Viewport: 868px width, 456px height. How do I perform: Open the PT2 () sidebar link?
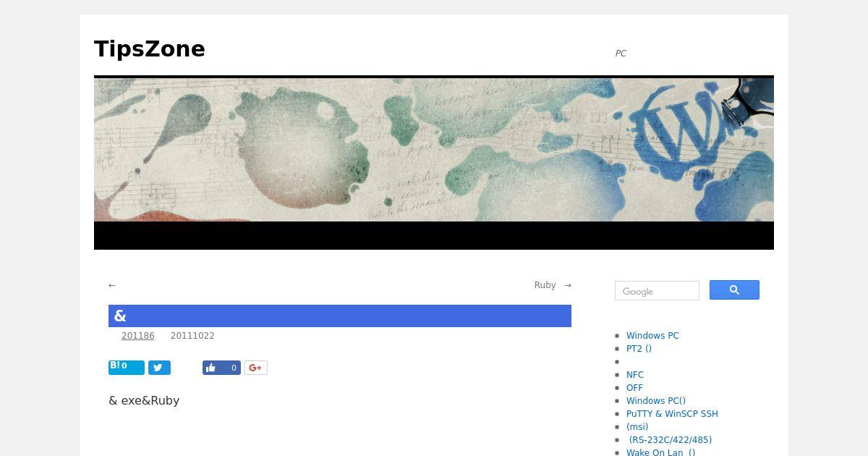[639, 349]
